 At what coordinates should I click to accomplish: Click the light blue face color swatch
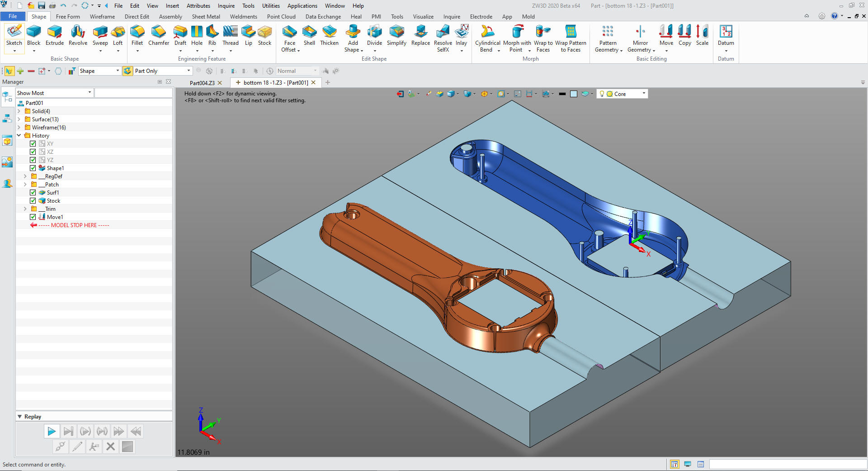click(574, 94)
